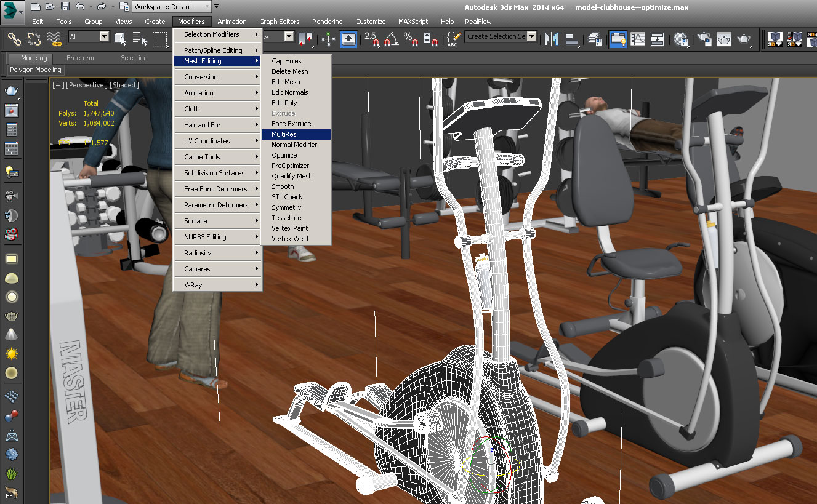Switch to the Freeform ribbon tab
The height and width of the screenshot is (504, 817).
coord(80,58)
